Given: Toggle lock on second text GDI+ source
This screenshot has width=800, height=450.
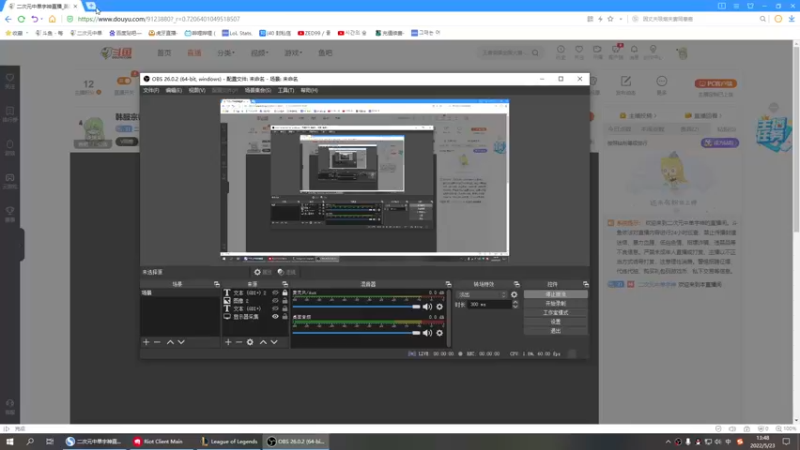Looking at the screenshot, I should coord(285,309).
